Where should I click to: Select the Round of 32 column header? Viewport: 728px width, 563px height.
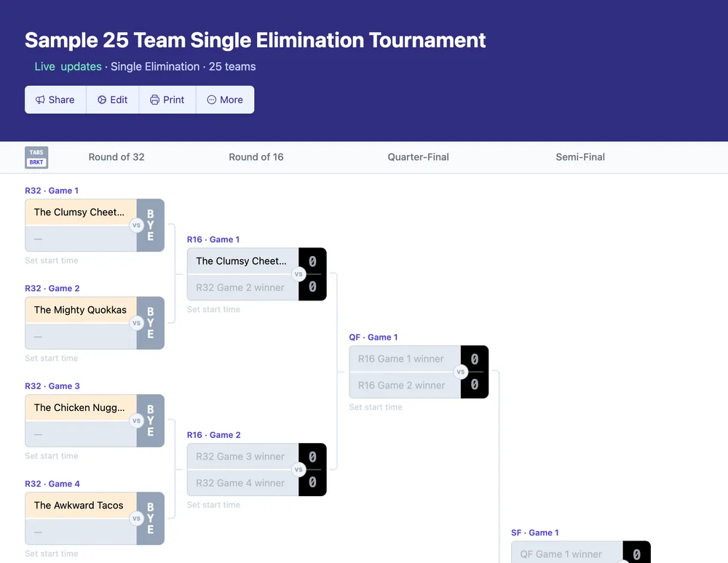[x=116, y=156]
